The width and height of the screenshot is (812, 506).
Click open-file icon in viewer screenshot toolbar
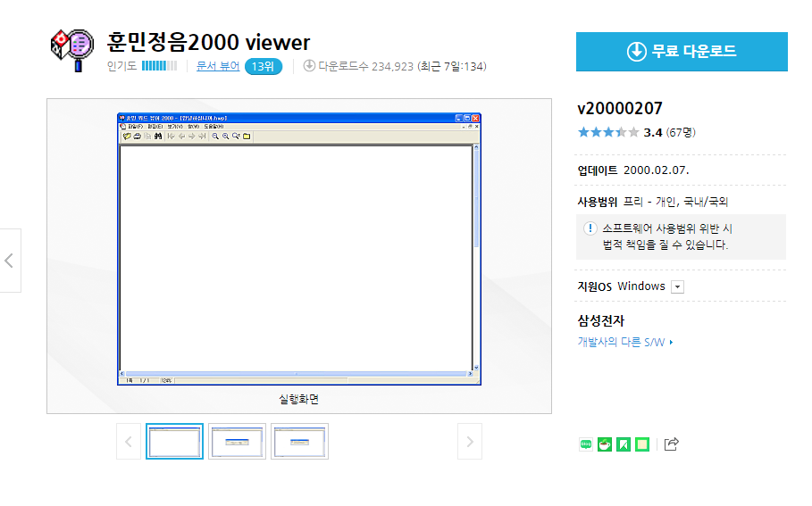pyautogui.click(x=127, y=136)
